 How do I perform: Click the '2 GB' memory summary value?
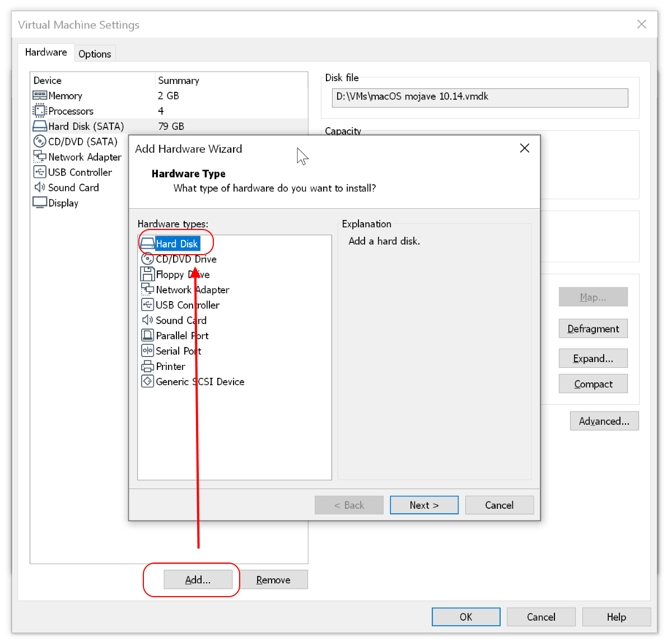(169, 96)
